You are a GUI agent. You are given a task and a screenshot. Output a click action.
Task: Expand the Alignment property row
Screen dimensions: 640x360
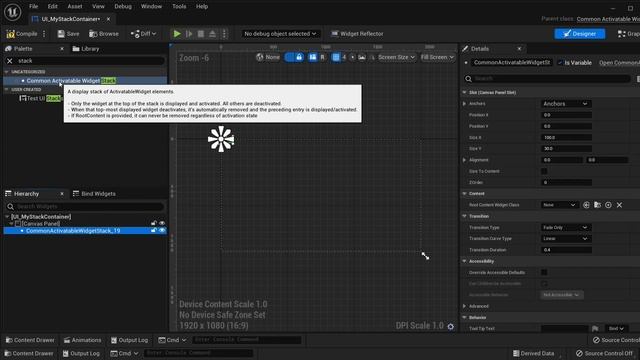pyautogui.click(x=464, y=160)
